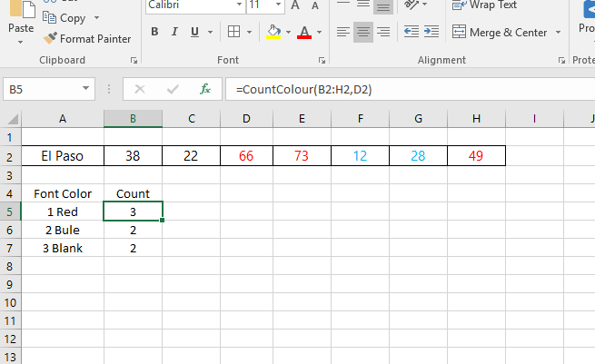Viewport: 595px width, 364px height.
Task: Click the formula bar with CountColour formula
Action: pos(411,89)
